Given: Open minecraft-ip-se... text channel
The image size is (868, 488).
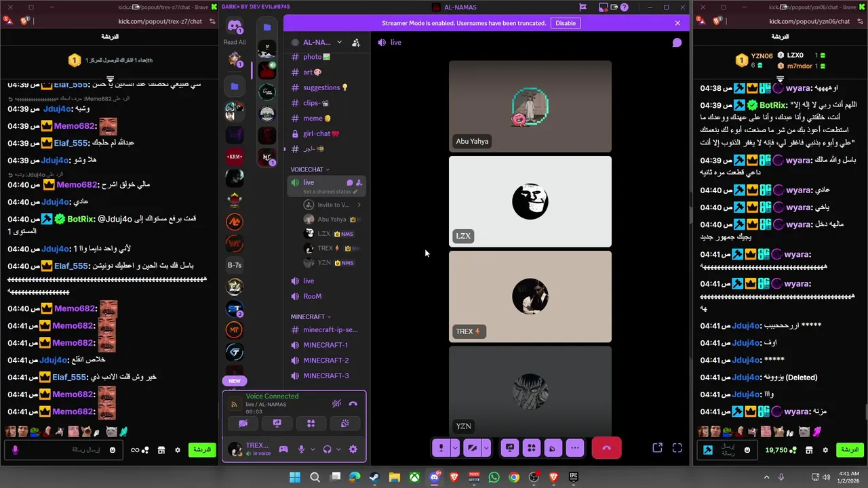Looking at the screenshot, I should [x=325, y=329].
